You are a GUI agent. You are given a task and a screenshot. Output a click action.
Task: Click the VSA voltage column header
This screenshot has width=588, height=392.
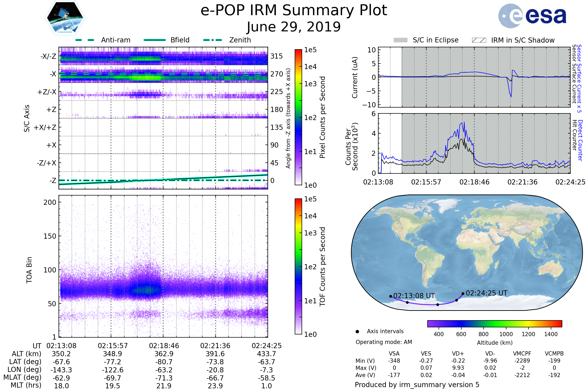394,354
